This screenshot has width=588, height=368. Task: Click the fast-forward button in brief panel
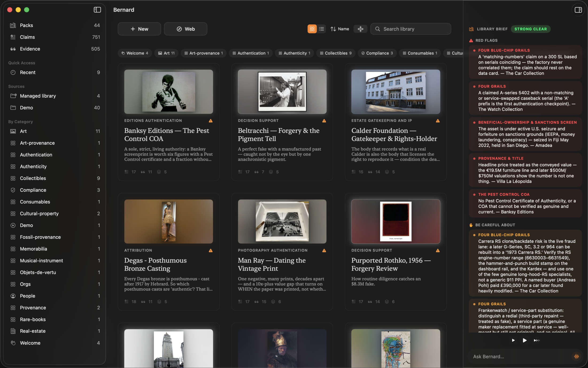537,340
